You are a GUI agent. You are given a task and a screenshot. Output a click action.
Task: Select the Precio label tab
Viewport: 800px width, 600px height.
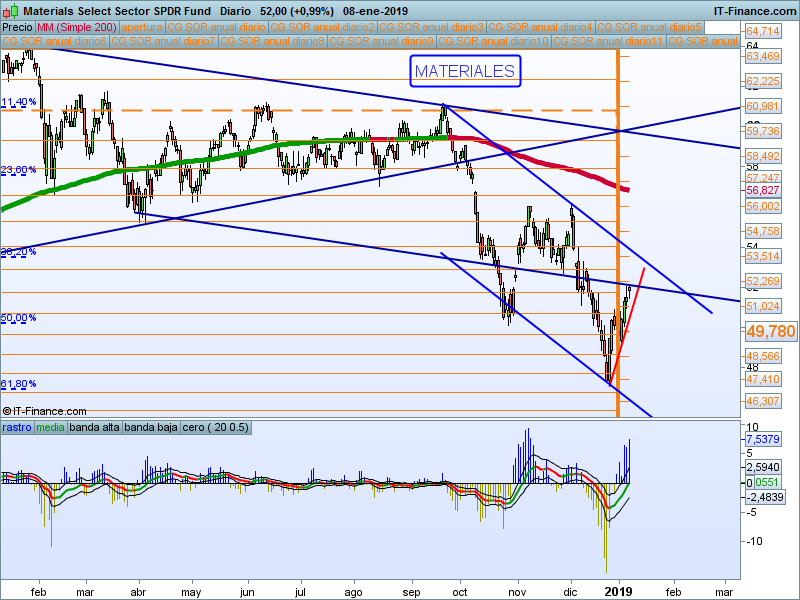(16, 27)
